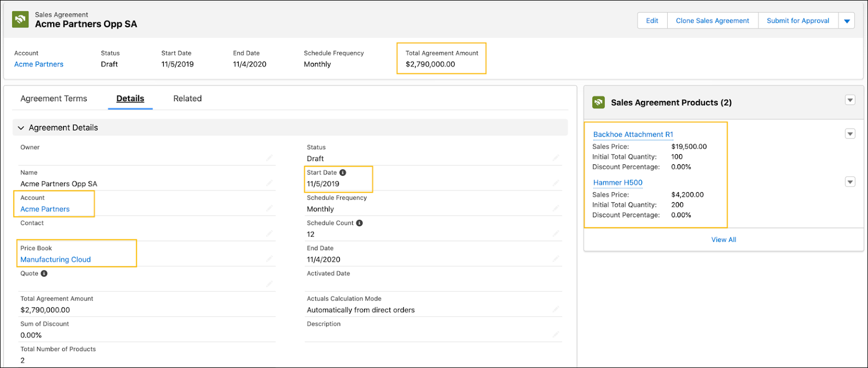
Task: Click the $4,200.00 sales price value
Action: [x=687, y=194]
